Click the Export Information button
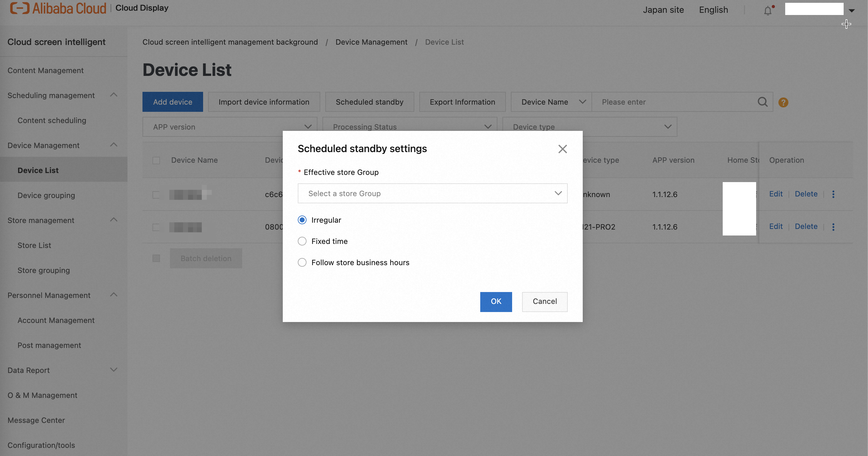Screen dimensions: 868x456 click(462, 102)
